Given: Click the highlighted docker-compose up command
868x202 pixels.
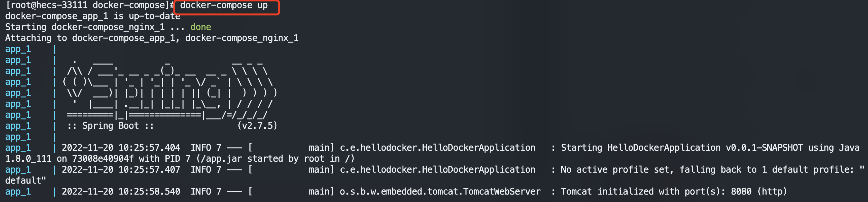Looking at the screenshot, I should pyautogui.click(x=224, y=6).
